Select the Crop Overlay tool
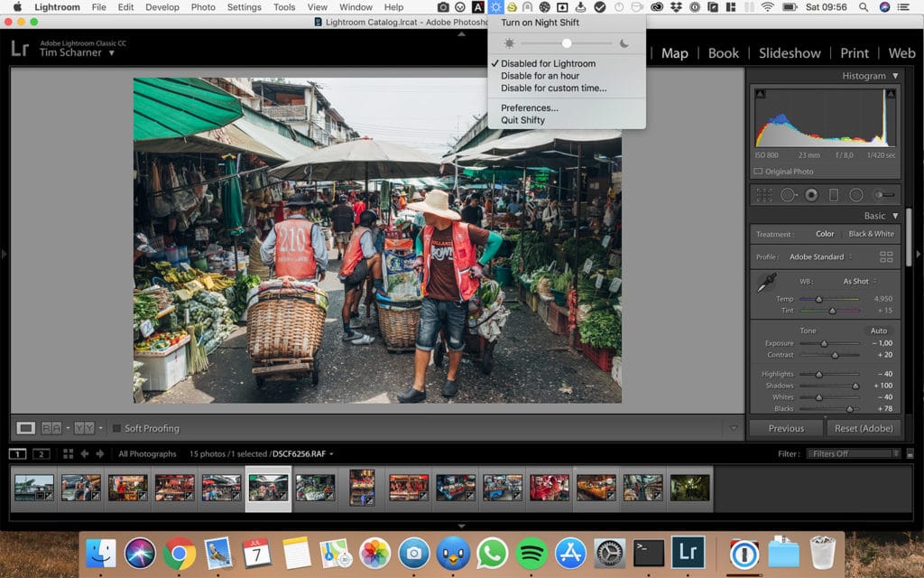The width and height of the screenshot is (924, 578). (x=764, y=195)
